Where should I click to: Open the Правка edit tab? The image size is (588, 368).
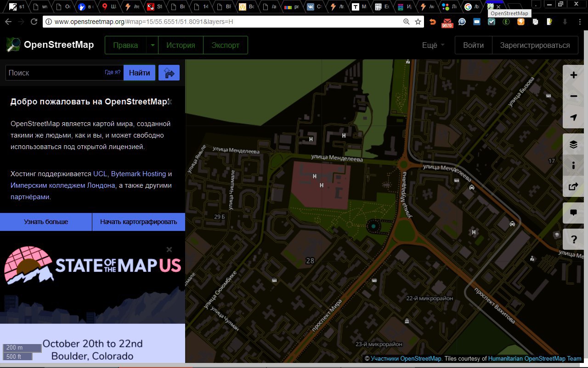pyautogui.click(x=125, y=45)
